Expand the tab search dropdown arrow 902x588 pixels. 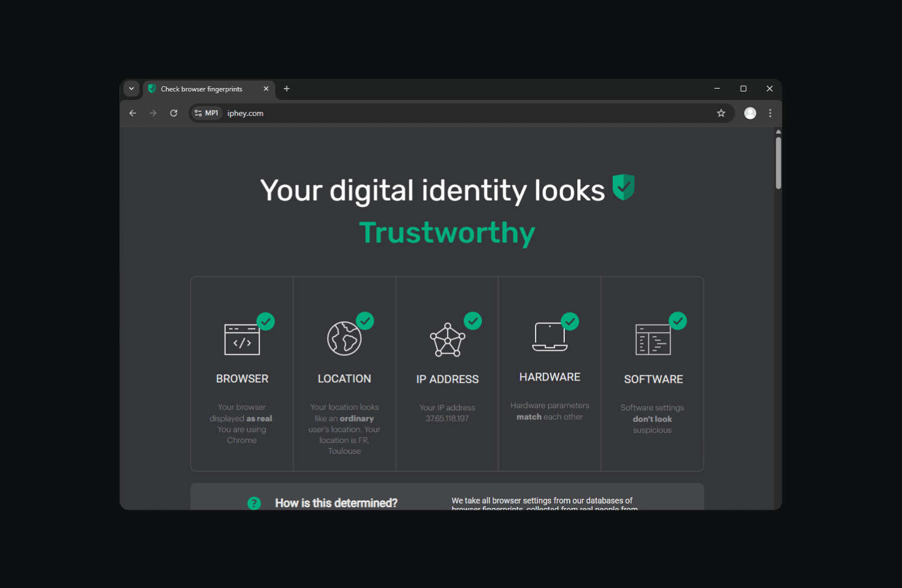tap(131, 89)
